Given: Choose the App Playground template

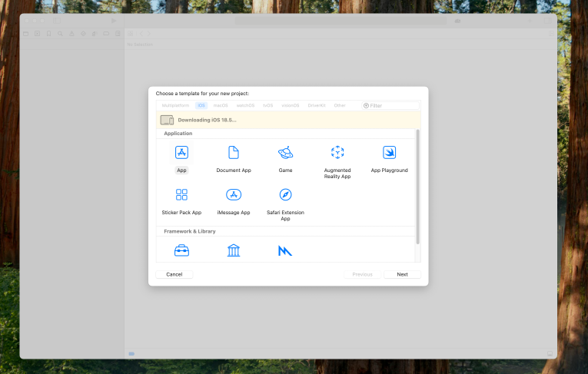Looking at the screenshot, I should click(389, 153).
